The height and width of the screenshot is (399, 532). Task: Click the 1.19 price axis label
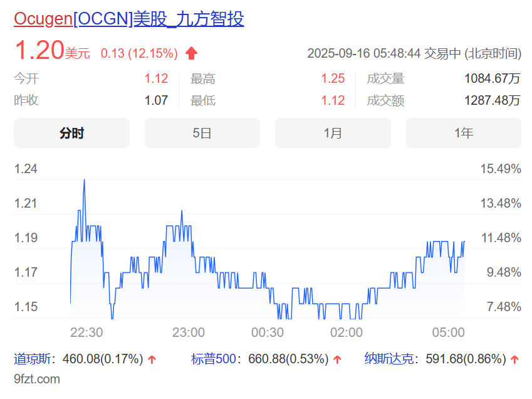pyautogui.click(x=26, y=238)
